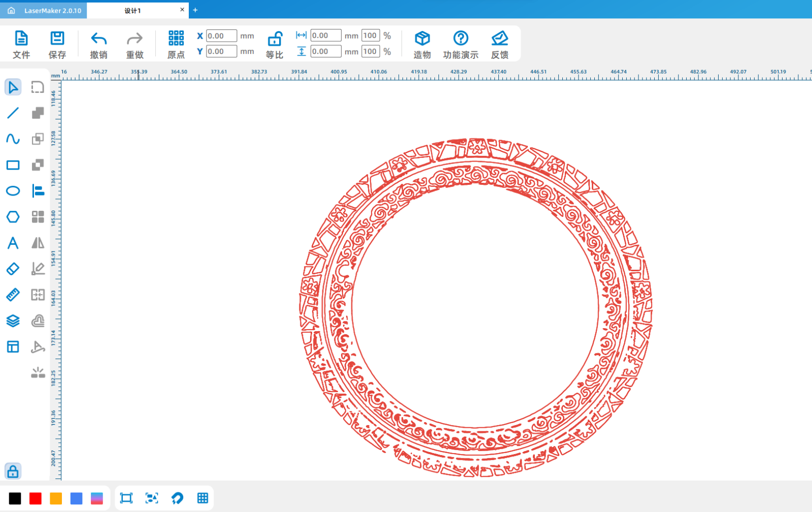The height and width of the screenshot is (512, 812).
Task: Select the Ellipse shape tool
Action: point(13,191)
